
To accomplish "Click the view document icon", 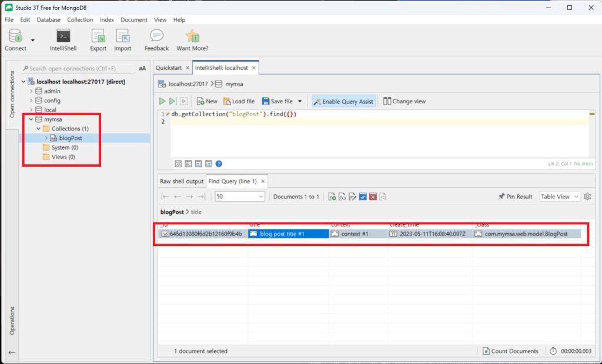I will point(343,197).
